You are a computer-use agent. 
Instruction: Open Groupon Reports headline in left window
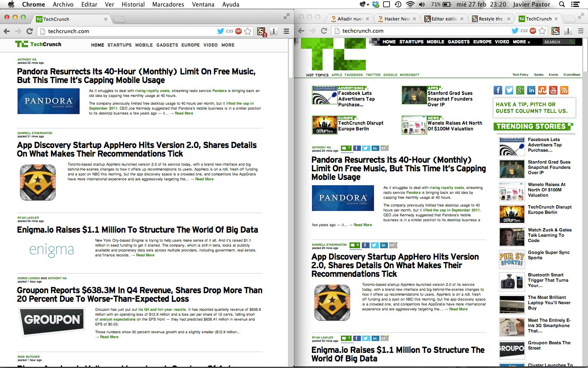pos(140,294)
